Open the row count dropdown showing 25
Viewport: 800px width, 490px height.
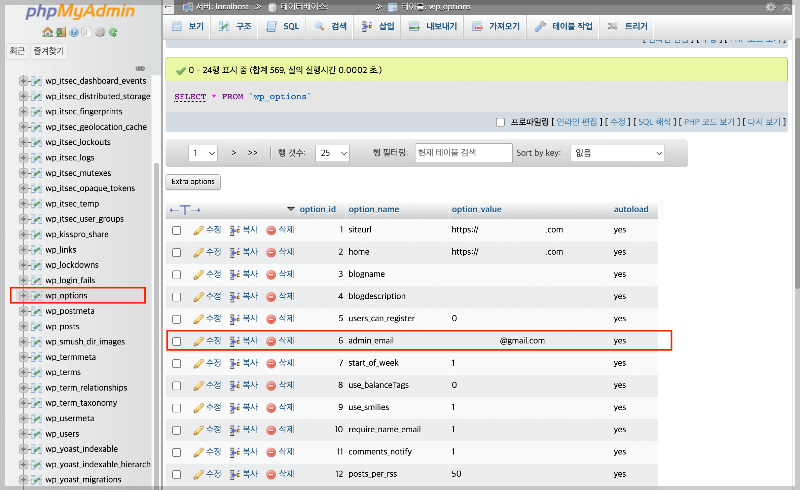click(332, 153)
